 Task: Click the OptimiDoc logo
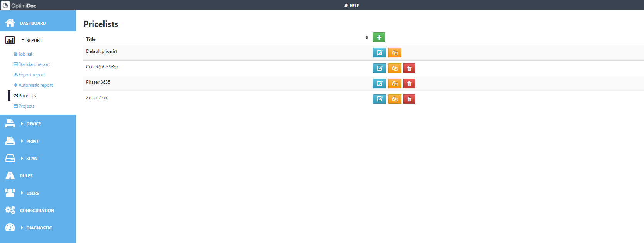(x=19, y=5)
